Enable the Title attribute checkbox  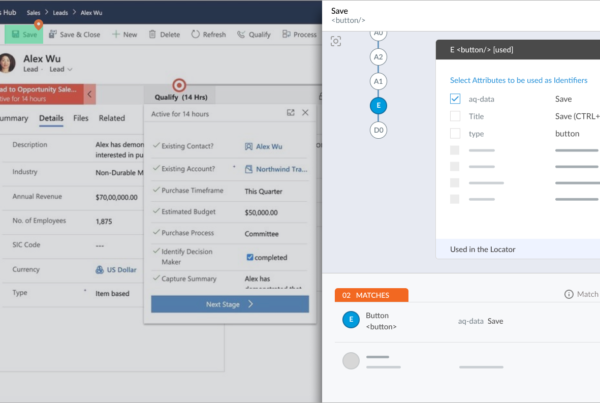click(455, 116)
